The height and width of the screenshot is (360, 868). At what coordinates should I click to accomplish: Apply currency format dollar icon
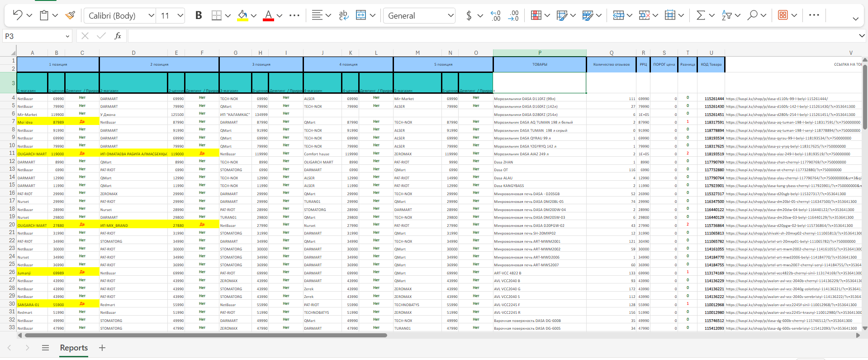click(469, 15)
